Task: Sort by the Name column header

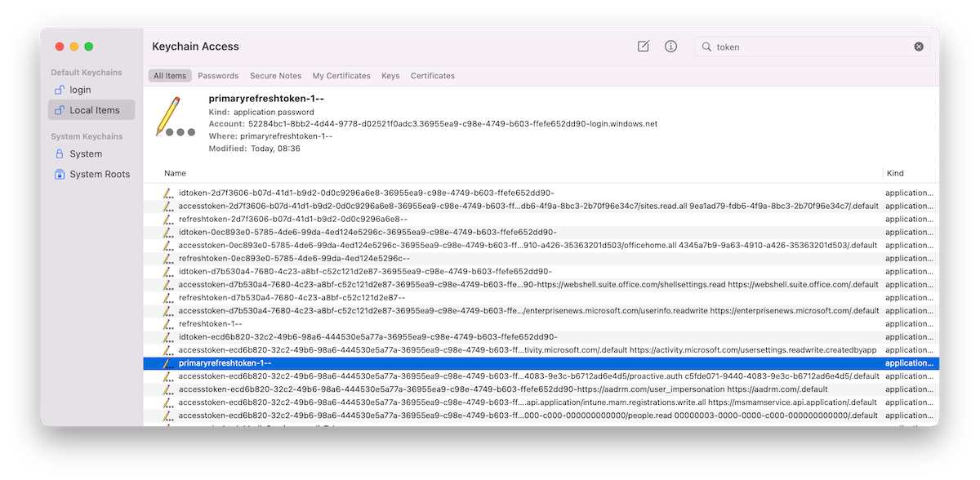Action: (175, 173)
